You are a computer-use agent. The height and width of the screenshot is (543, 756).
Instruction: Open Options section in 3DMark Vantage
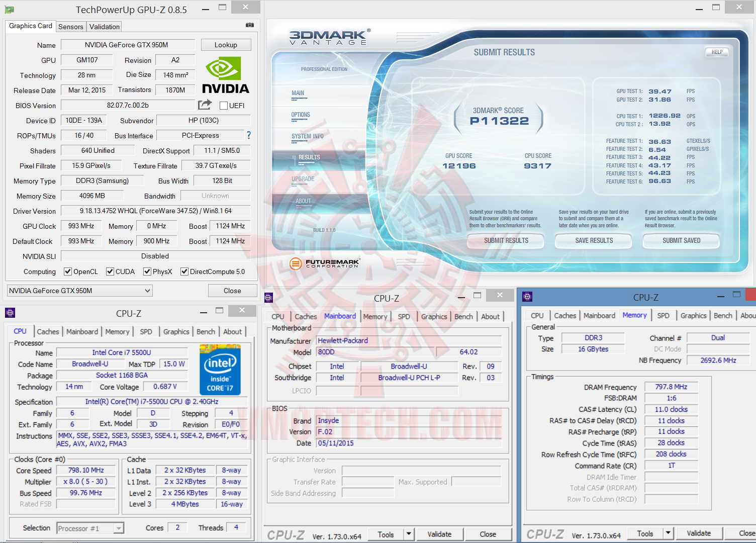pyautogui.click(x=301, y=115)
